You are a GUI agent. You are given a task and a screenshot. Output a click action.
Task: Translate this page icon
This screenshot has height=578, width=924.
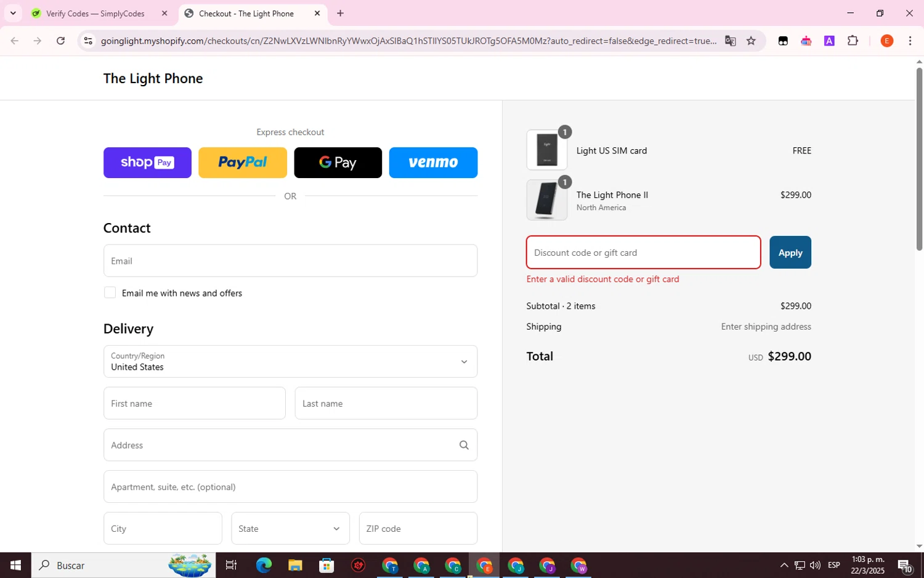(x=730, y=41)
